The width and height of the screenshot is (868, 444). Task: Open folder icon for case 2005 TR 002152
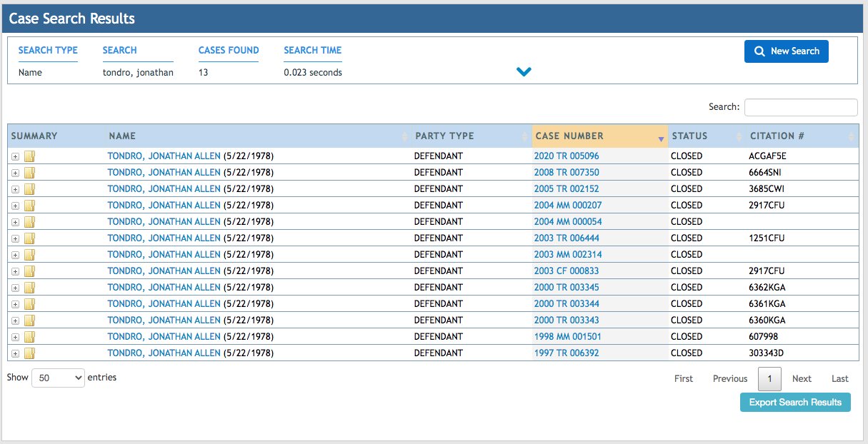click(x=29, y=188)
